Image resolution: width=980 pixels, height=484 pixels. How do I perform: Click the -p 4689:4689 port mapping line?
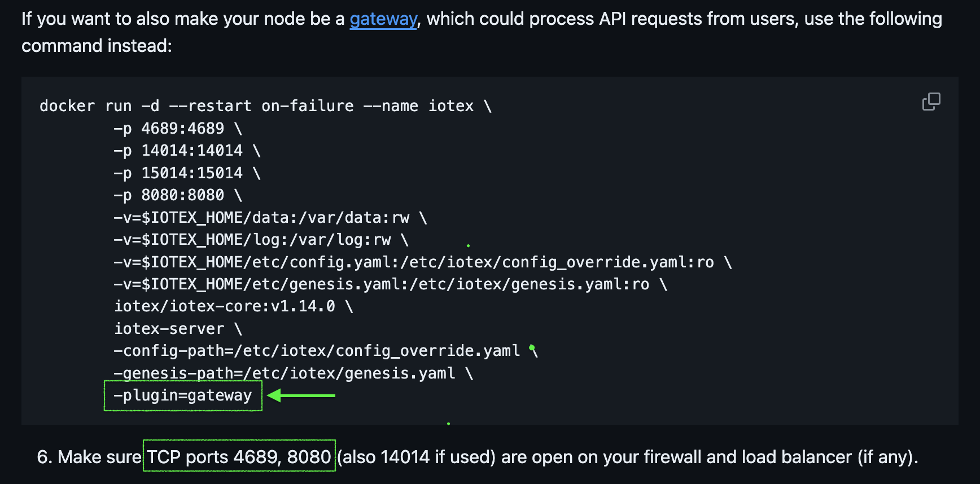click(177, 129)
